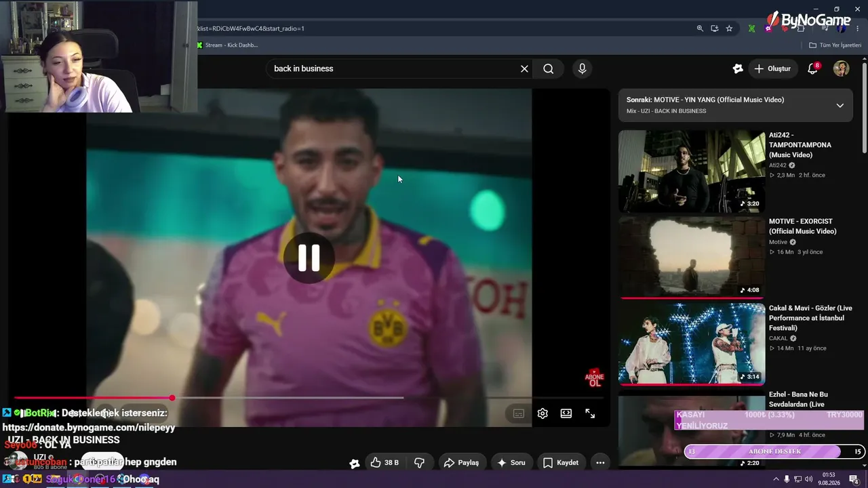Viewport: 868px width, 488px height.
Task: Open the Windows notification center icon
Action: 854,480
